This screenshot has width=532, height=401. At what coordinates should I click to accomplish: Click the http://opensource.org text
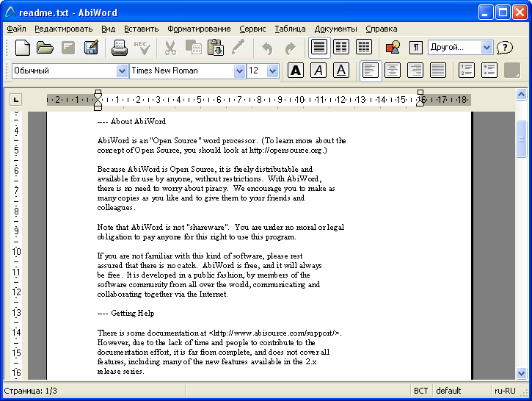click(286, 150)
